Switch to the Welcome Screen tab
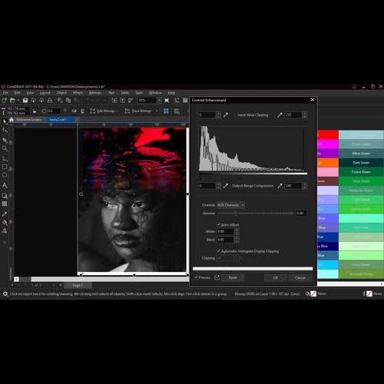384x384 pixels. point(29,120)
